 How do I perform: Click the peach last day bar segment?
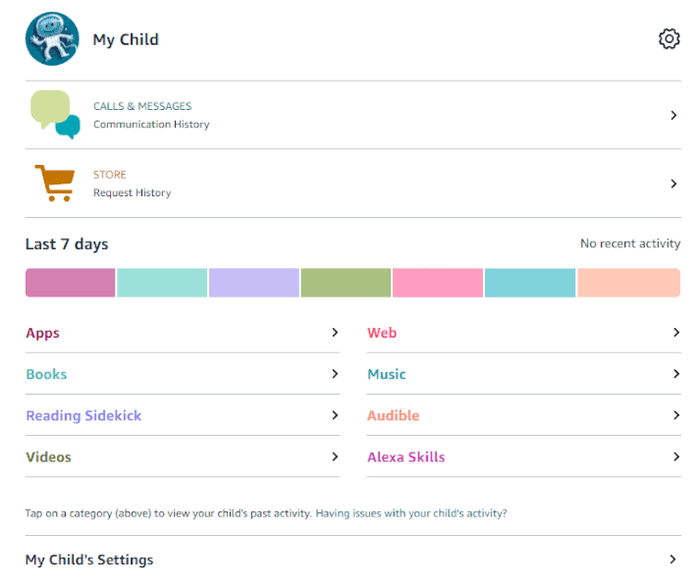[x=628, y=283]
